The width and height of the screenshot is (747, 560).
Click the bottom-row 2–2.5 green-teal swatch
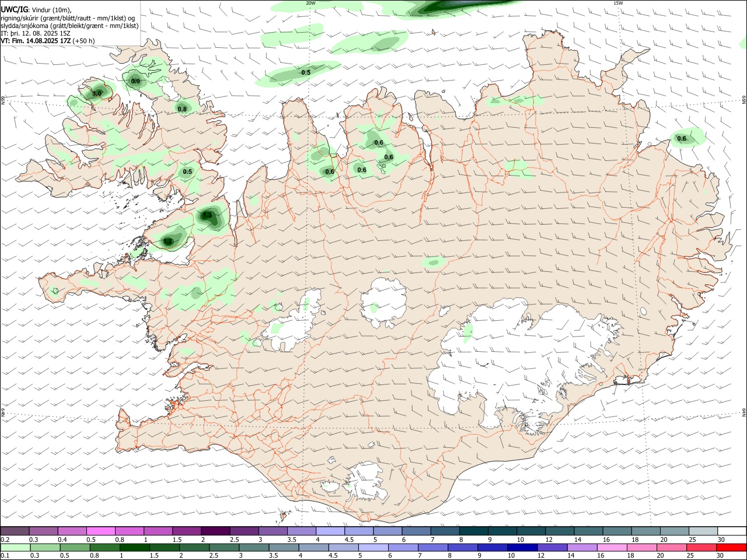[x=194, y=547]
